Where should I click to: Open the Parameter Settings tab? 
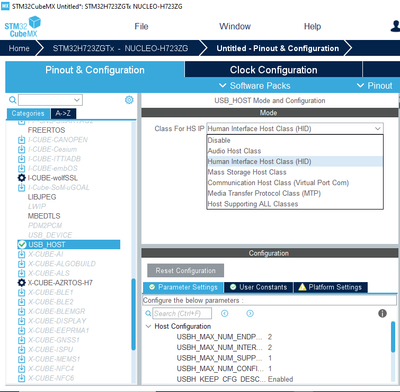(x=183, y=287)
